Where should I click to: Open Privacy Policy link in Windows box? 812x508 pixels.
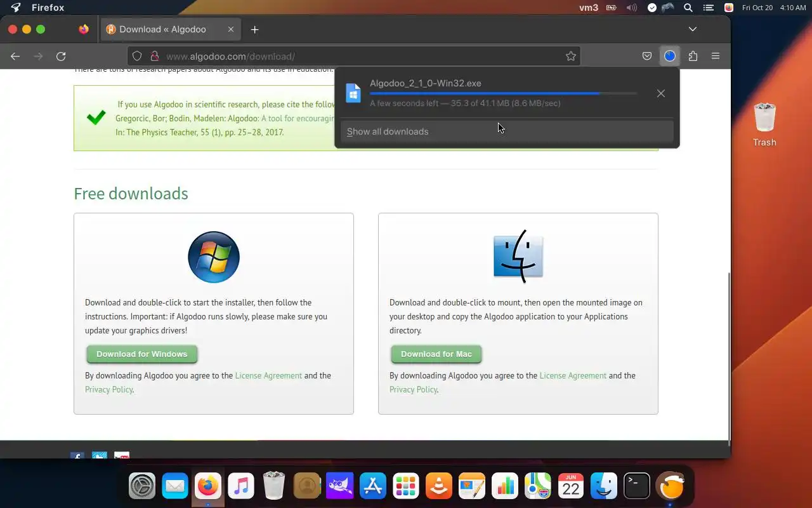tap(108, 389)
